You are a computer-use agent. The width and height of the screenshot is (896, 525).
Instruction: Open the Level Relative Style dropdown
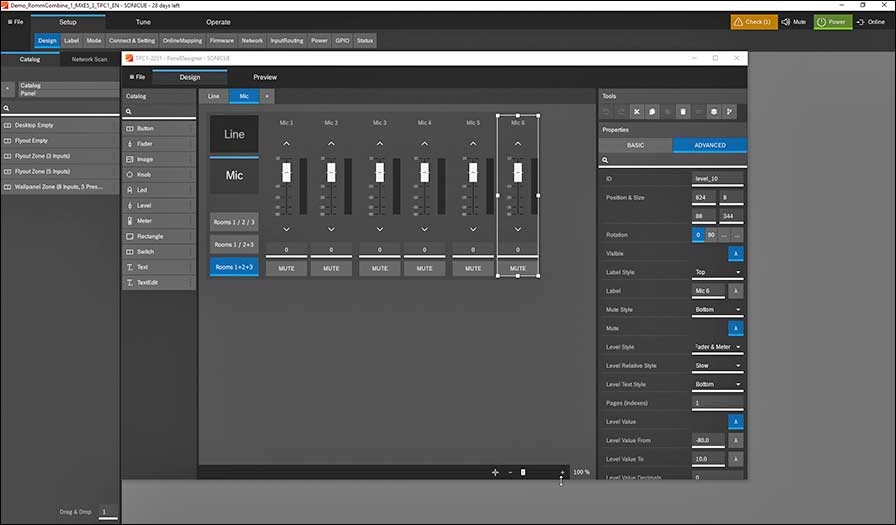[x=718, y=366]
